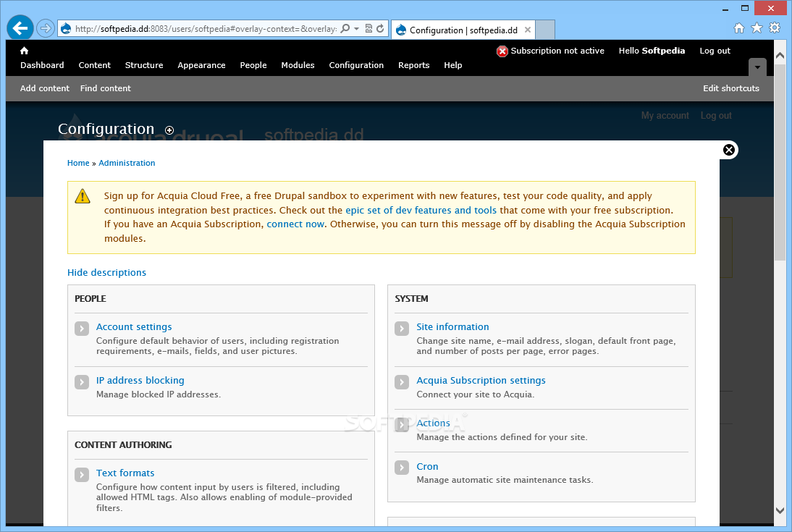The width and height of the screenshot is (792, 532).
Task: Click the arrow icon beside Acquia Subscription settings
Action: (x=402, y=382)
